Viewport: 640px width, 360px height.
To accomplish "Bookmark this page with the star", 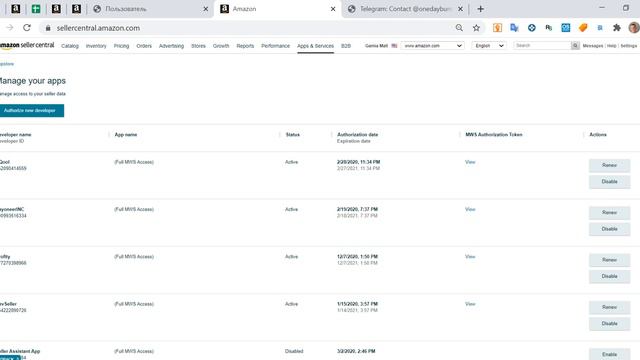I will (476, 28).
